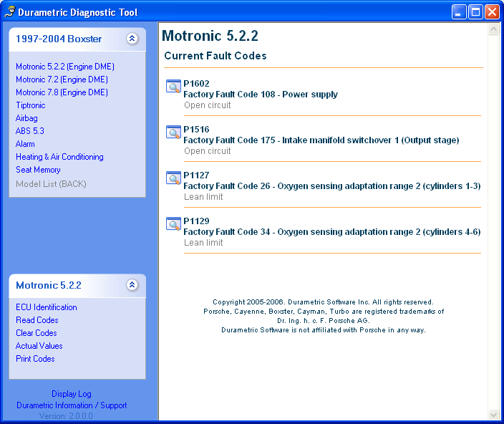Open the Airbag module
Viewport: 504px width, 424px height.
click(x=26, y=118)
